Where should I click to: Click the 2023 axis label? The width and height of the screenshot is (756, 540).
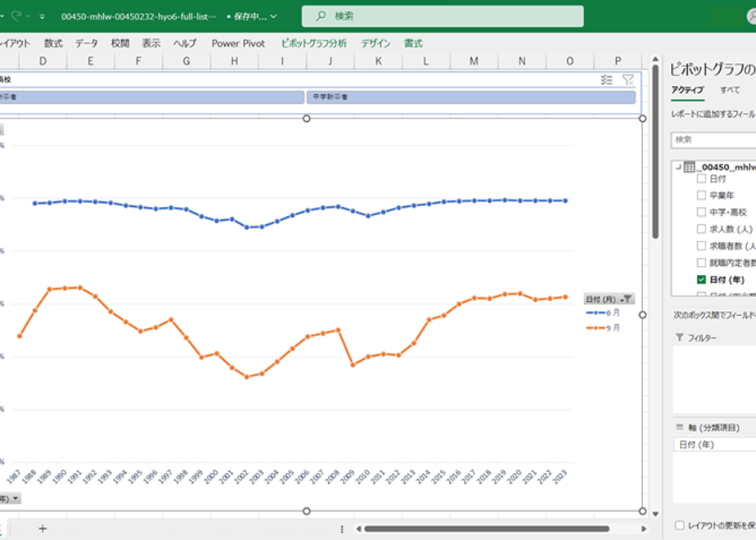[x=560, y=476]
